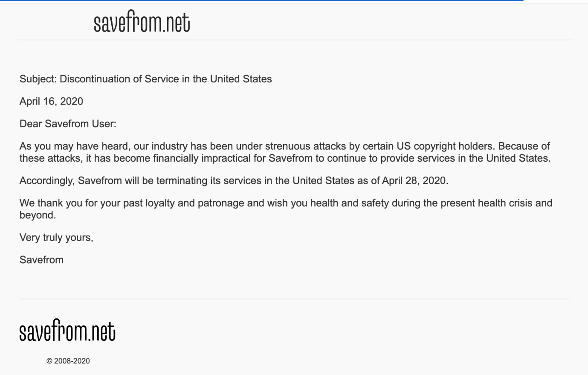Click the 'Dear Savefrom User:' greeting

68,124
